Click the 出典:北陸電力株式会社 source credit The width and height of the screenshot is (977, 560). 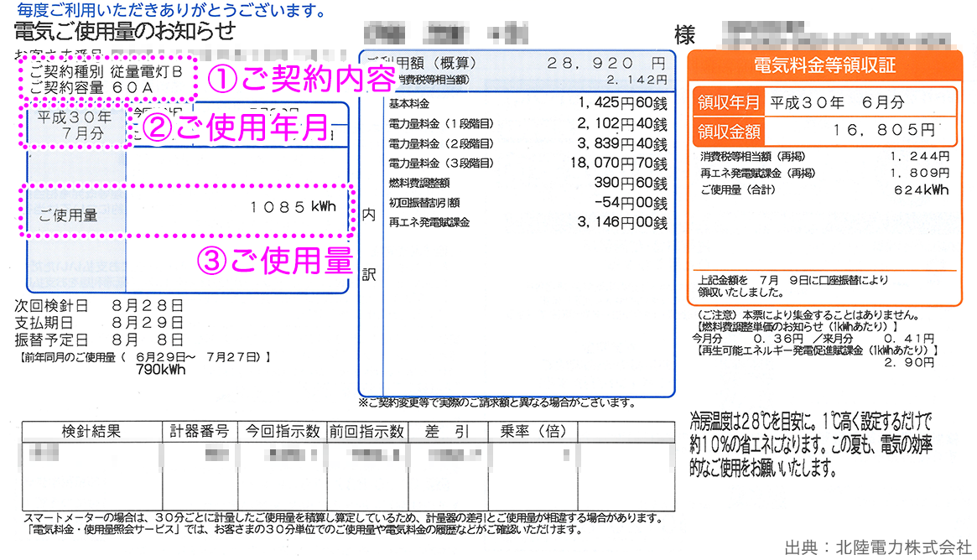coord(877,547)
